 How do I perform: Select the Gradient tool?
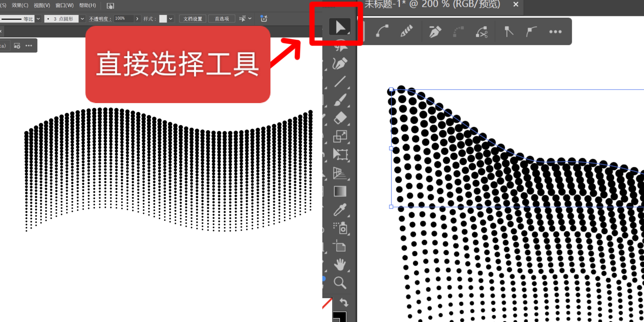[x=340, y=191]
